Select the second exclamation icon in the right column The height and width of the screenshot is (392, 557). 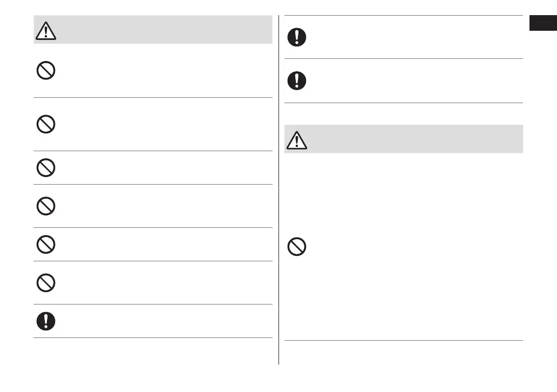pos(296,81)
